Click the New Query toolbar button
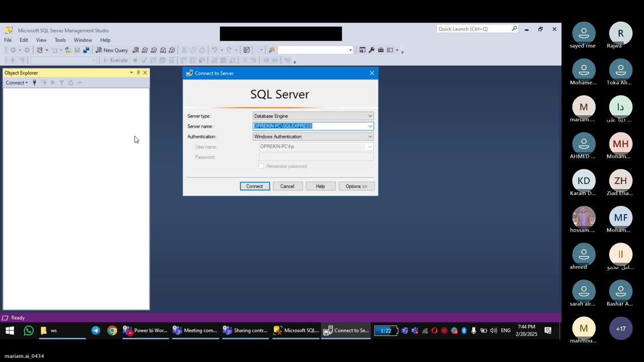Screen dimensions: 644x362 112,50
